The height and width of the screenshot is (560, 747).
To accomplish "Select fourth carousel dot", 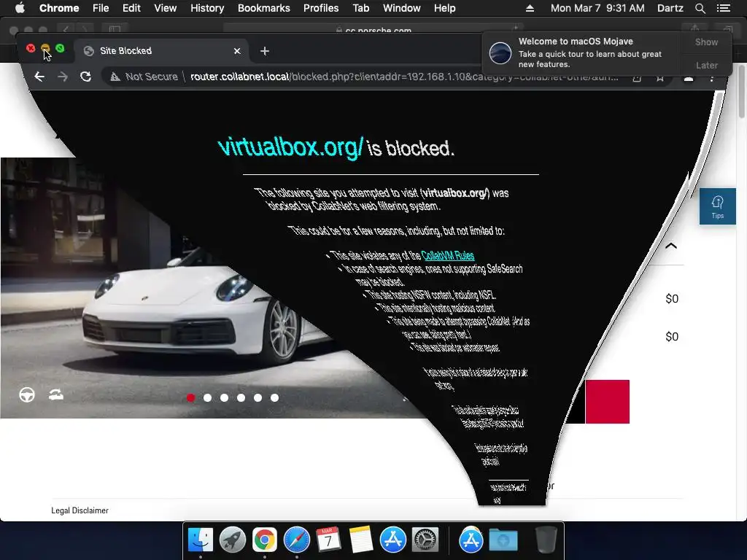I will point(241,397).
